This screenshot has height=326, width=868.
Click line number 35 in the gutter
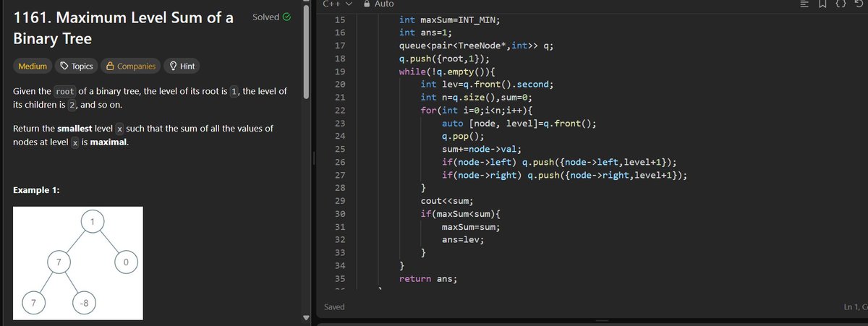[341, 279]
